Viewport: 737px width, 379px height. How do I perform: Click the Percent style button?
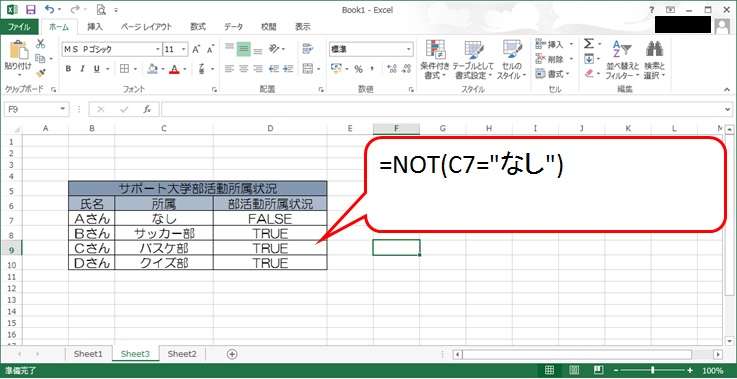pos(359,69)
